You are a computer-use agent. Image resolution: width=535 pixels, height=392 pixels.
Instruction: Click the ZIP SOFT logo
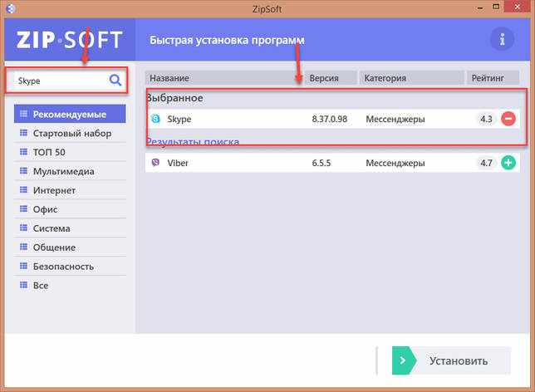click(69, 40)
